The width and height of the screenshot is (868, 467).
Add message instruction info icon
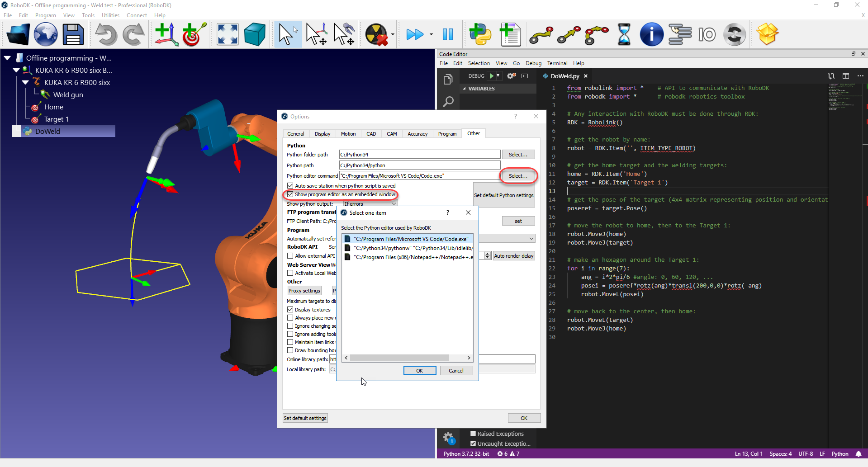(651, 34)
